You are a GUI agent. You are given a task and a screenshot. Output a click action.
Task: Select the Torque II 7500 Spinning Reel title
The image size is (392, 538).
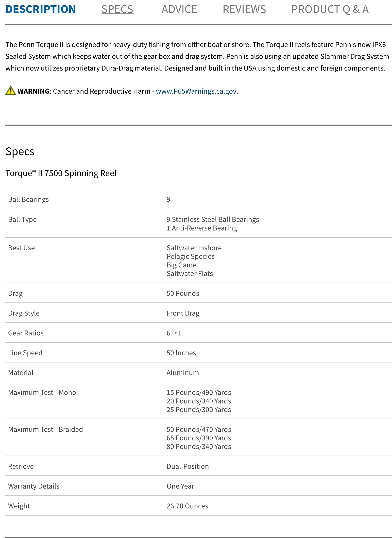[61, 173]
